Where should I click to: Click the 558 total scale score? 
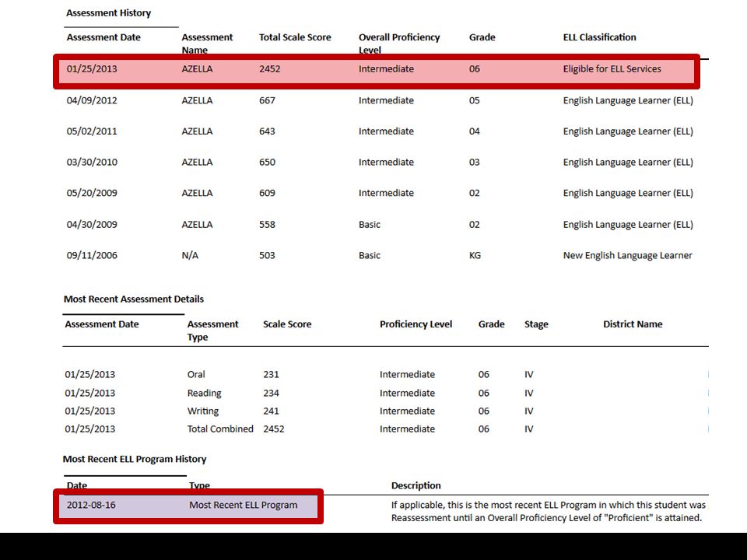tap(267, 225)
